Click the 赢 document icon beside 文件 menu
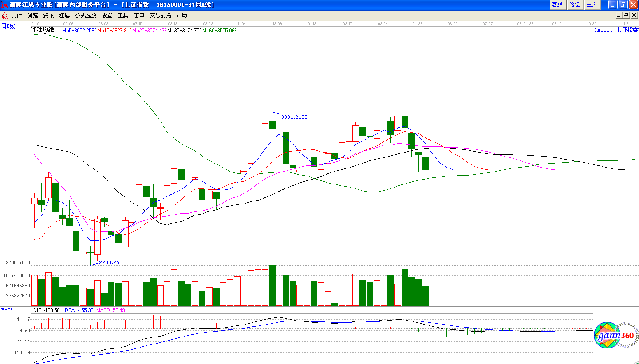Viewport: 639px width, 364px height. 4,15
